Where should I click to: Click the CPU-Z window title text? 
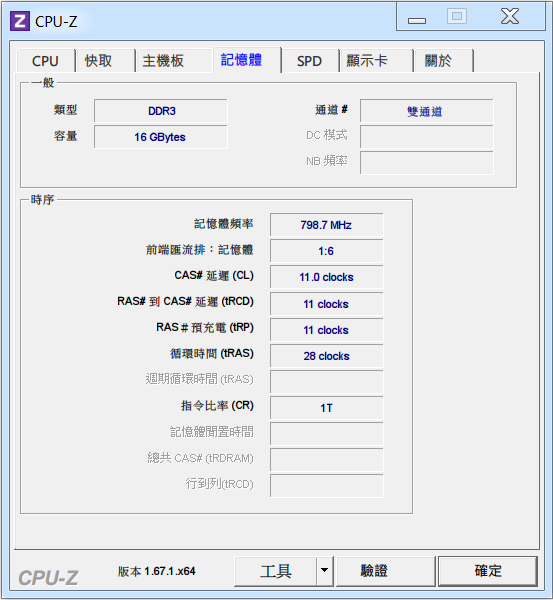coord(56,21)
